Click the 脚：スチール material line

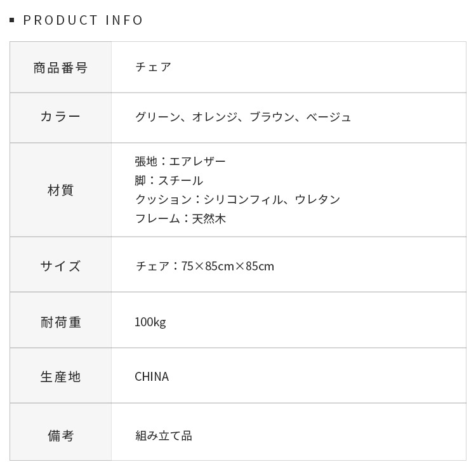[169, 180]
